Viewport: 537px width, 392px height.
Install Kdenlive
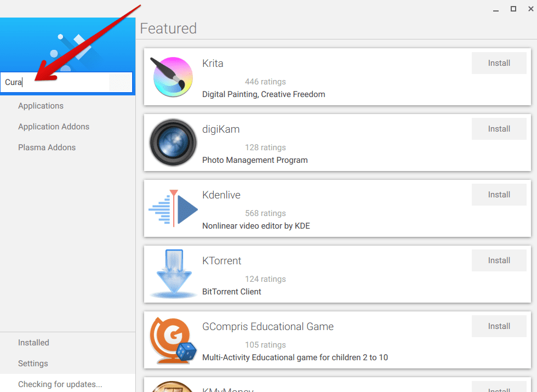tap(499, 195)
